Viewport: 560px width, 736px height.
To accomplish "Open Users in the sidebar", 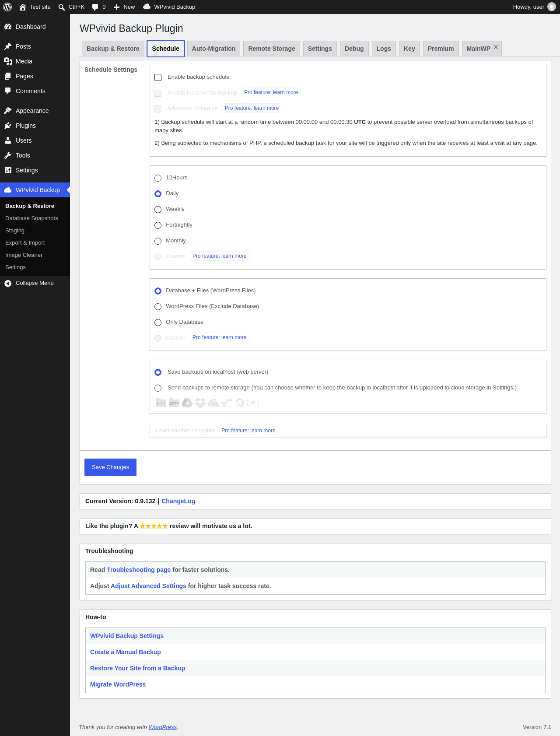I will (x=35, y=140).
